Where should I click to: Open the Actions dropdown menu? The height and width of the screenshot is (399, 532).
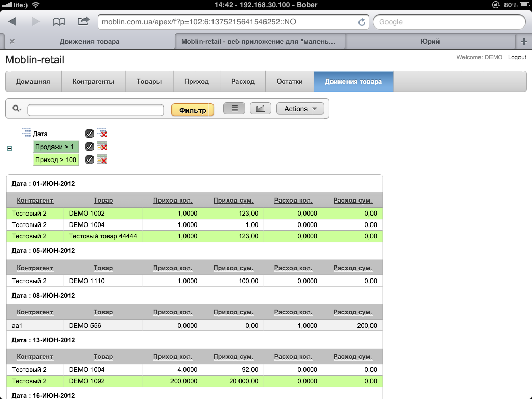pyautogui.click(x=300, y=109)
